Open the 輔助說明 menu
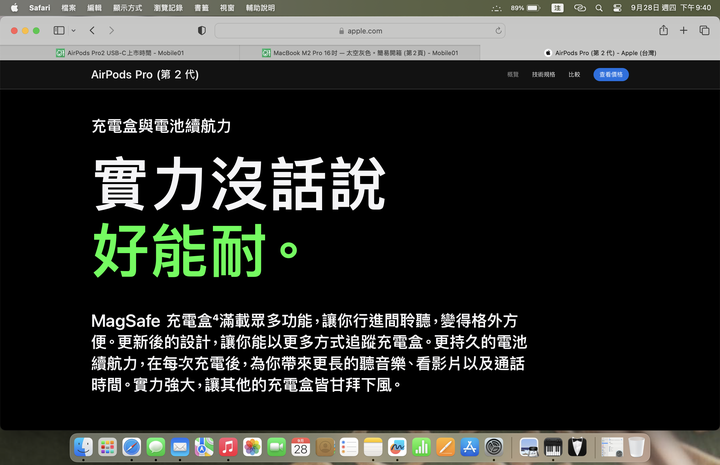This screenshot has height=465, width=720. click(260, 8)
